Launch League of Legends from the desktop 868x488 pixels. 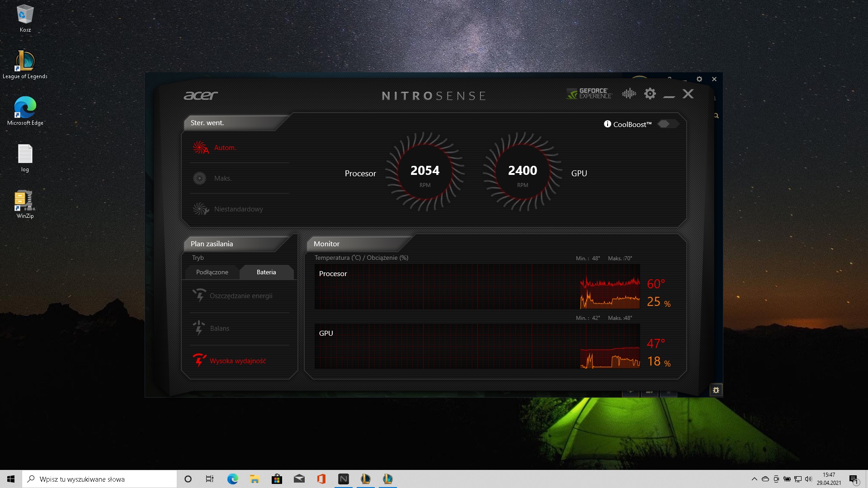pyautogui.click(x=25, y=61)
